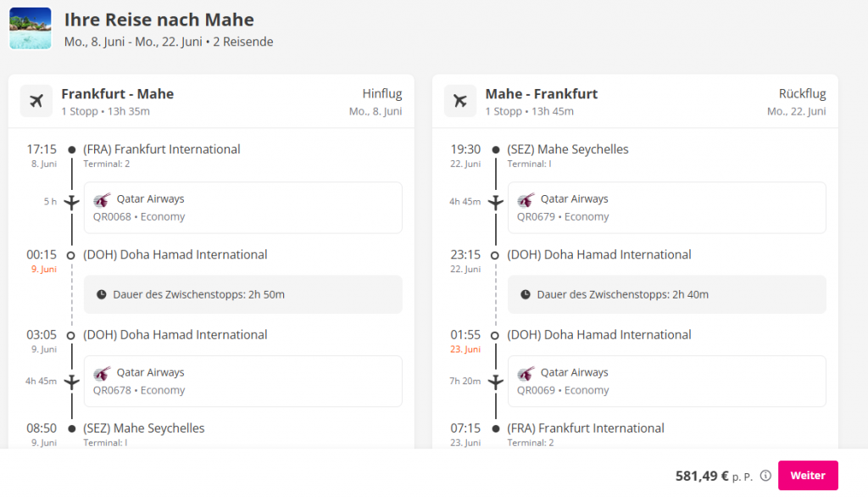Click the plane icon beside 5 h segment
Image resolution: width=868 pixels, height=497 pixels.
71,202
